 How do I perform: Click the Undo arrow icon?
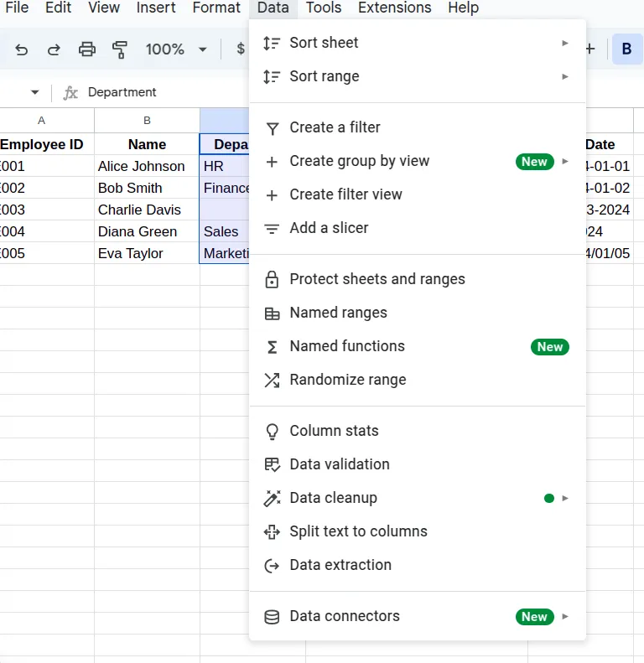(x=21, y=49)
